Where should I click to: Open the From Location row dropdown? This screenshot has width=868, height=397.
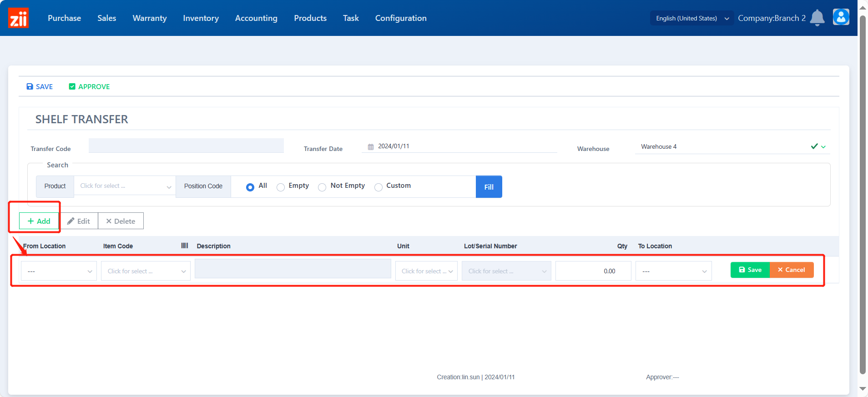59,271
